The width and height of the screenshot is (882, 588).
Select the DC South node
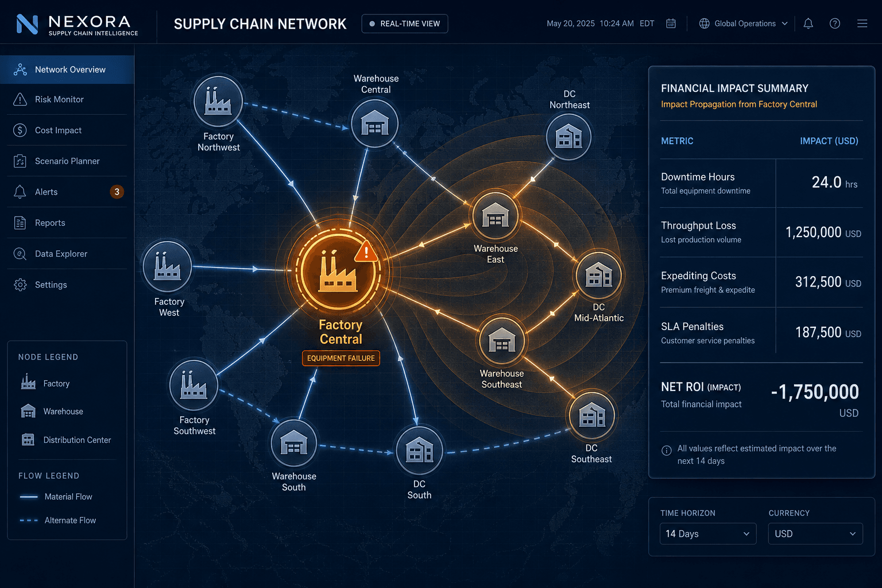click(419, 451)
